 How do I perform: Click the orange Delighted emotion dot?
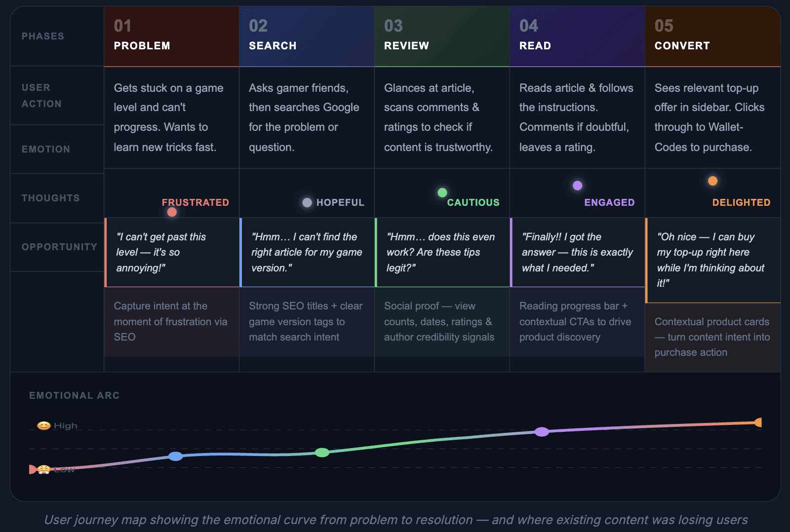pos(712,181)
